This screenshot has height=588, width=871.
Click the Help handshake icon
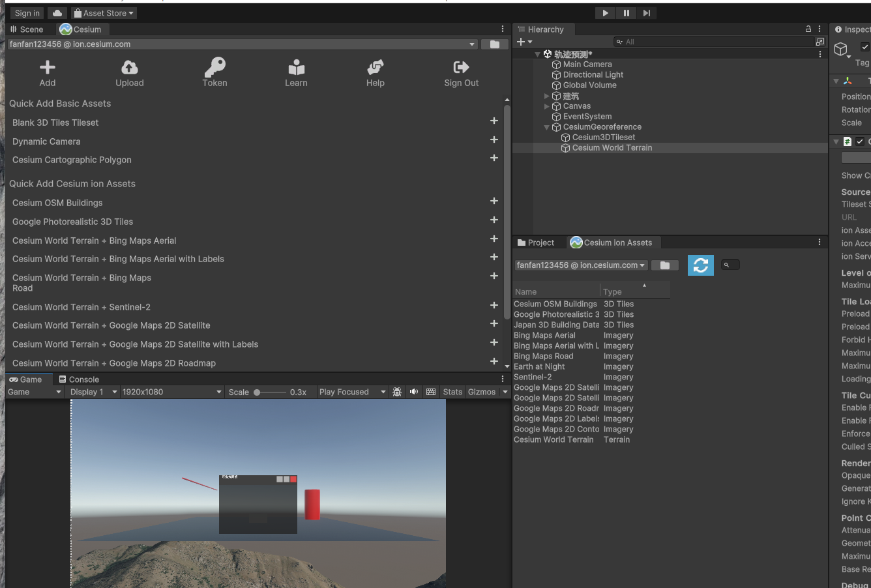(x=376, y=67)
